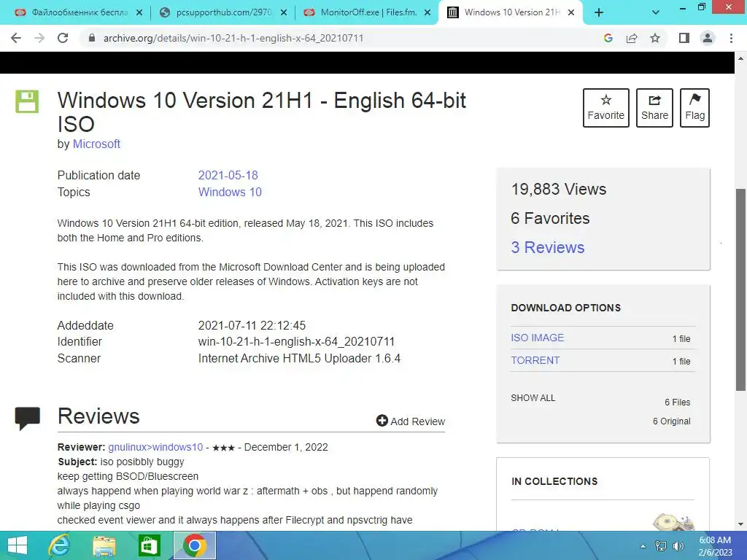Go back with the browser back arrow
This screenshot has height=560, width=747.
pyautogui.click(x=16, y=38)
